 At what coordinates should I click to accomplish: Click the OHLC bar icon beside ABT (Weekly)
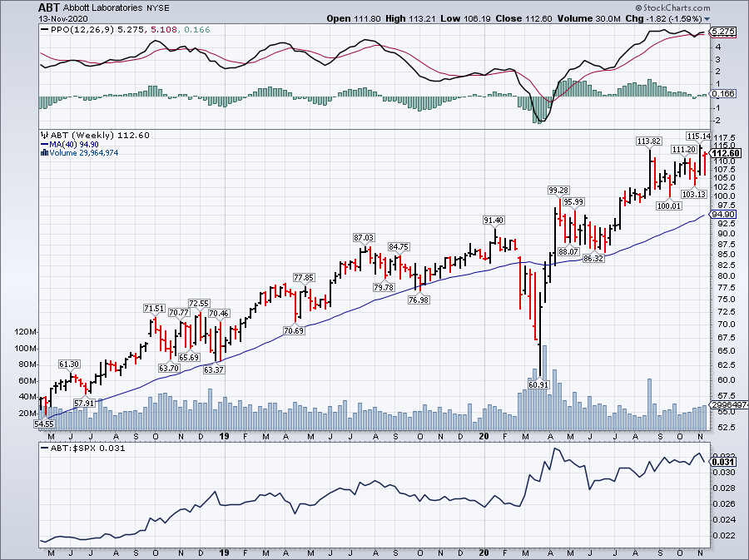click(x=44, y=135)
